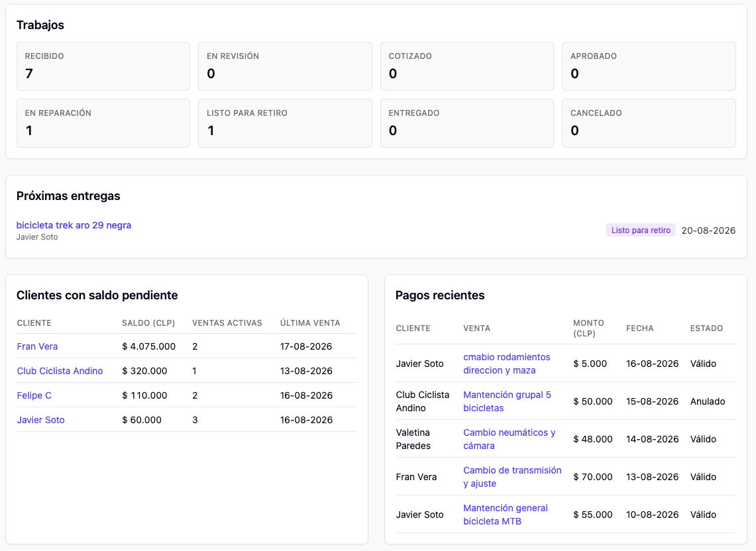Click the $ 50.000 payment amount

(x=592, y=401)
